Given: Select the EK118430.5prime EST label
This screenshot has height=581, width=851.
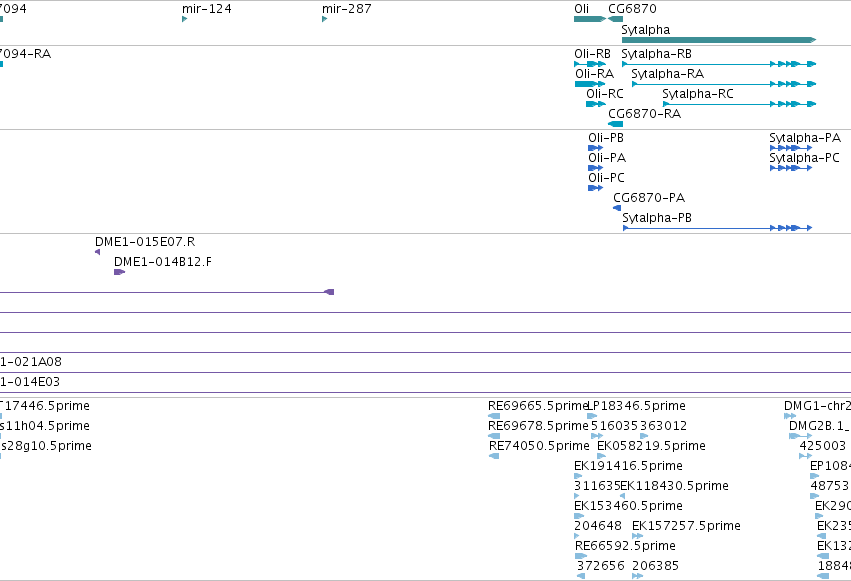Looking at the screenshot, I should pos(675,486).
